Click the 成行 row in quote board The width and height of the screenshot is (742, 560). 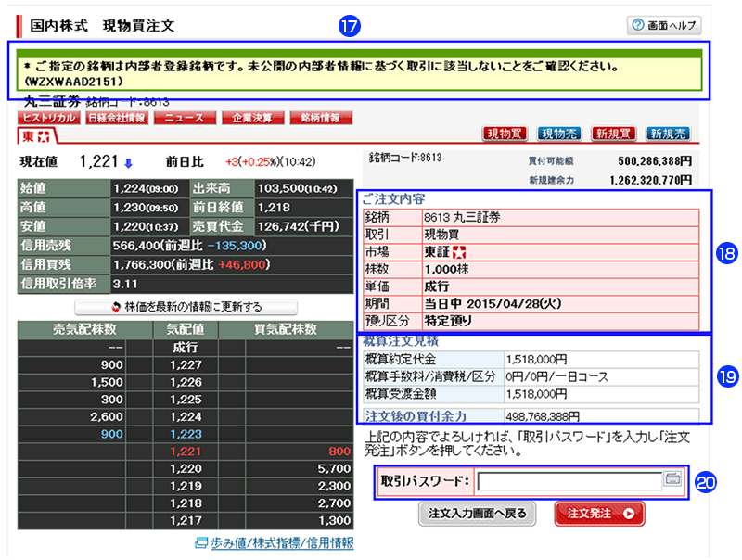pos(185,348)
